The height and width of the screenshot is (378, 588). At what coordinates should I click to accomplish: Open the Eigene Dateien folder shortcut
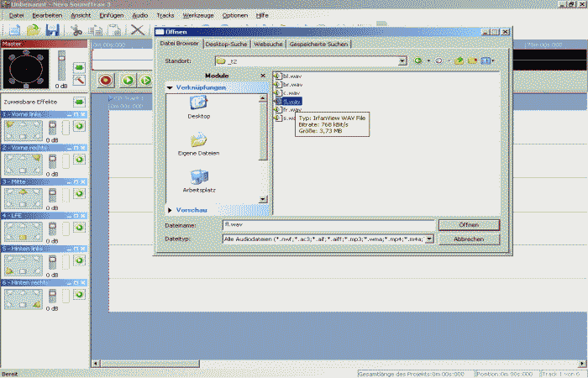coord(199,141)
